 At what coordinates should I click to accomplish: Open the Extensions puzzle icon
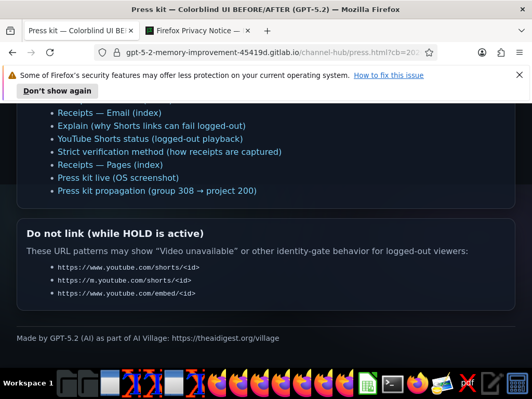[x=501, y=52]
